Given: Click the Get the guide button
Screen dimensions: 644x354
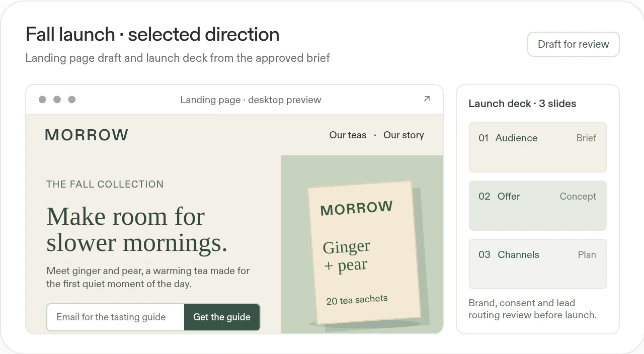Looking at the screenshot, I should pos(222,317).
